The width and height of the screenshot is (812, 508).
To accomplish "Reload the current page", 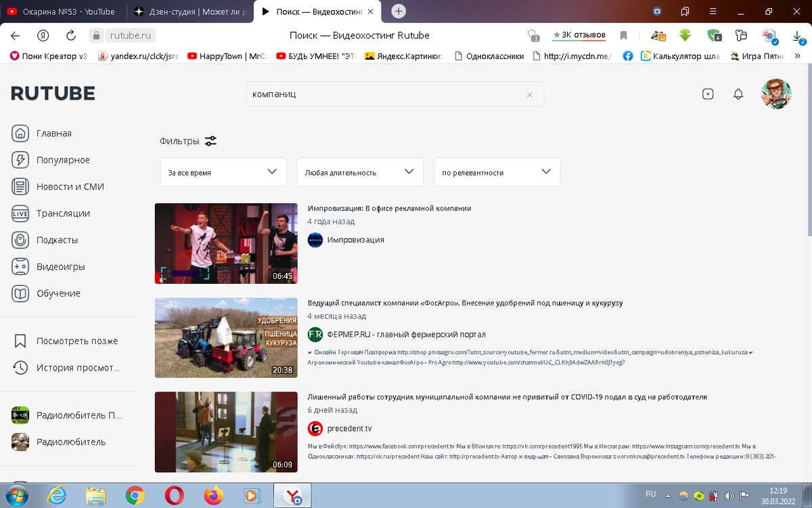I will click(70, 35).
